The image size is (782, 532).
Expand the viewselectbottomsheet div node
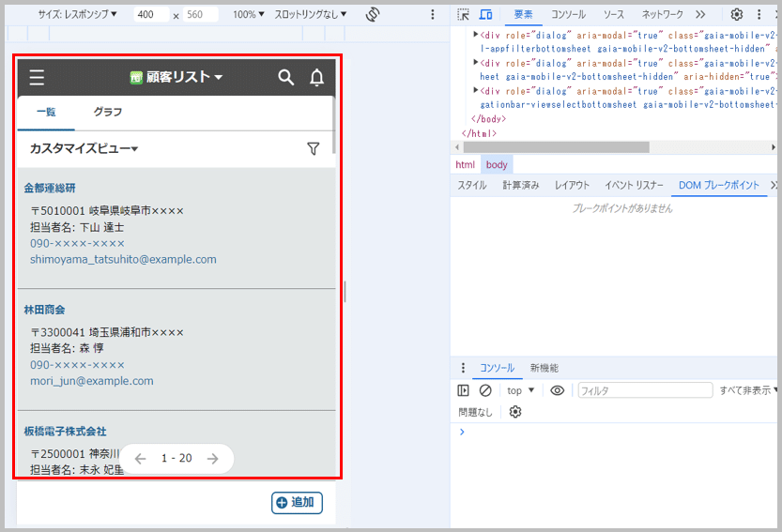point(476,90)
